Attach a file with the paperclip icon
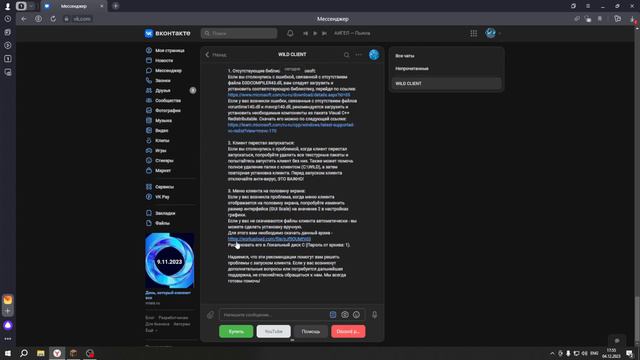This screenshot has height=360, width=640. click(x=210, y=315)
